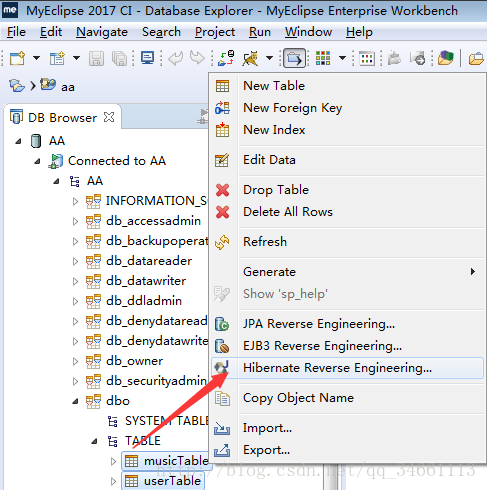Expand the musicTable node
This screenshot has width=487, height=490.
coord(113,461)
